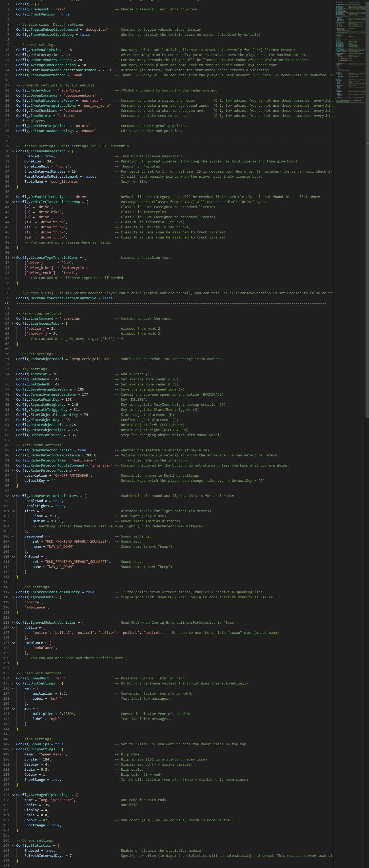Fold the Config.Statistics block
The image size is (369, 868).
point(13,845)
